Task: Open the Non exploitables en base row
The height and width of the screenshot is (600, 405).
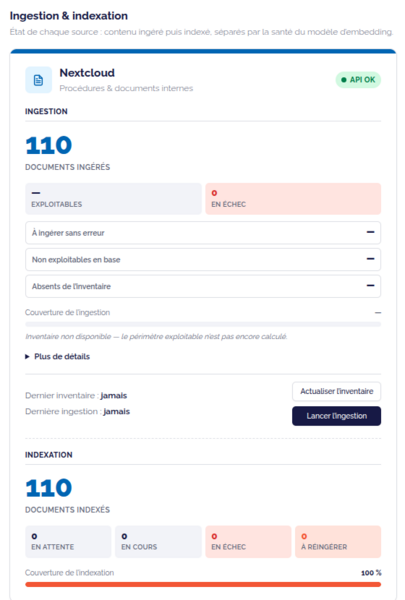Action: 203,259
